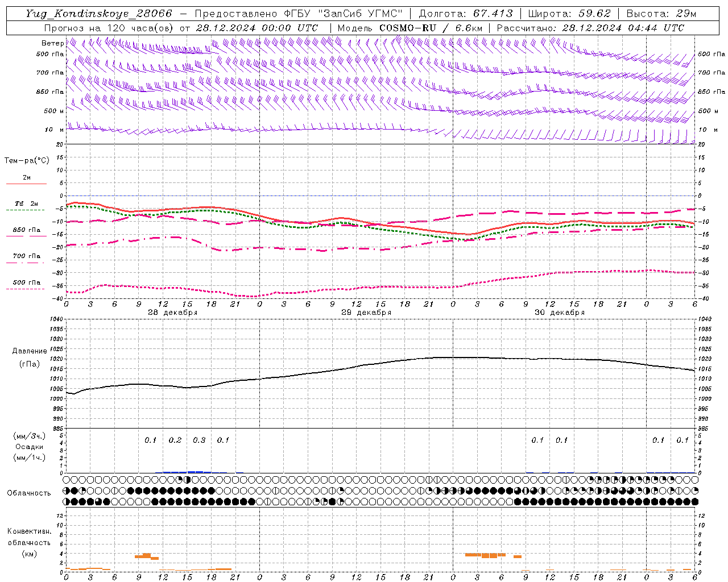
Task: Select the latitude value Широта: 59.62
Action: [x=569, y=14]
